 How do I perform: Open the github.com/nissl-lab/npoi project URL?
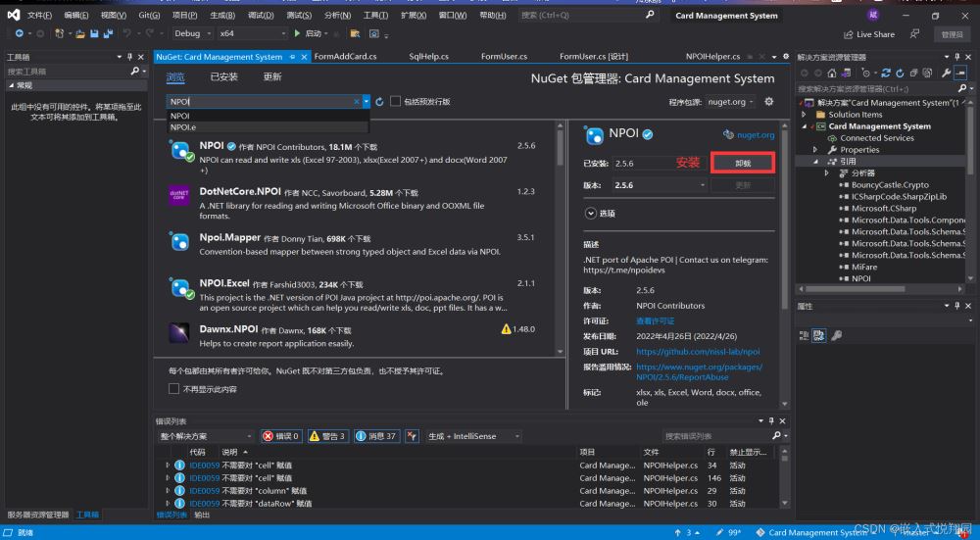(x=698, y=351)
